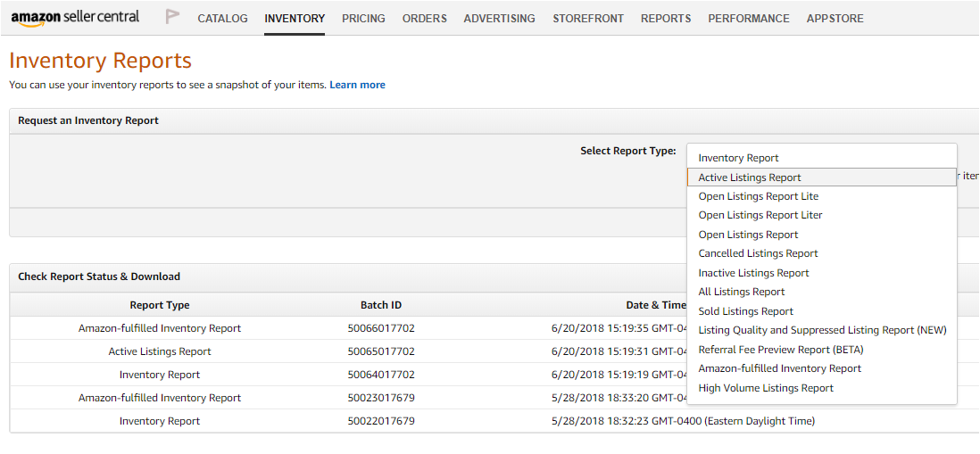Click Check Report Status & Download header
Image resolution: width=980 pixels, height=454 pixels.
click(x=99, y=277)
